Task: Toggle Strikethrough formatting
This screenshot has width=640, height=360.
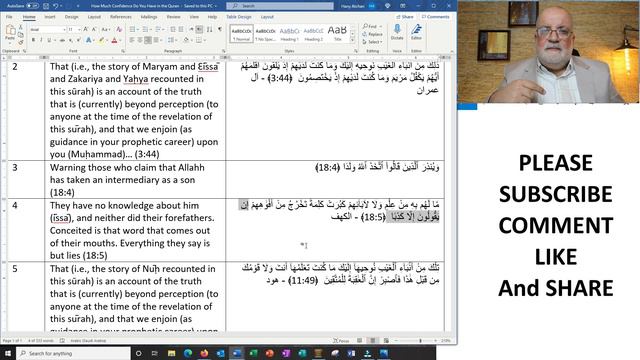Action: tap(62, 40)
